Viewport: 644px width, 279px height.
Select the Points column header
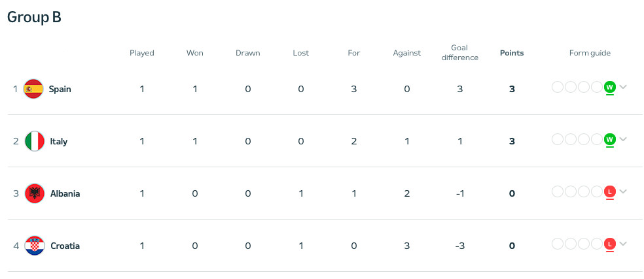click(512, 53)
